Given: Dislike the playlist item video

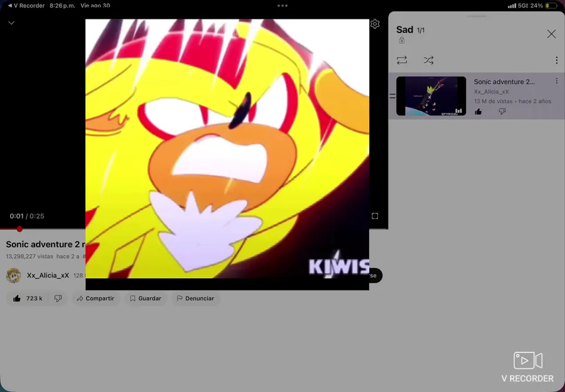Looking at the screenshot, I should pos(502,112).
